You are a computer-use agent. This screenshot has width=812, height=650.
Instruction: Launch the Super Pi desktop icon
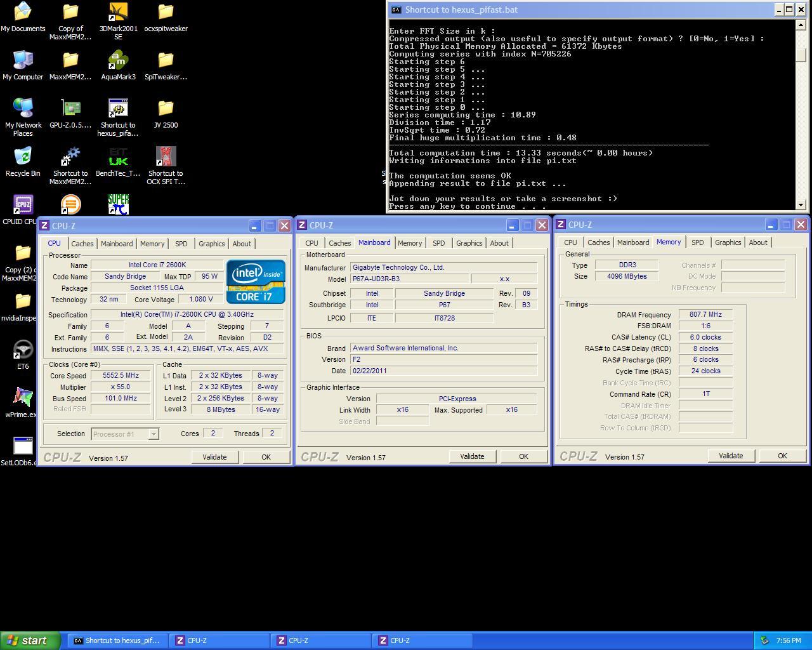118,204
